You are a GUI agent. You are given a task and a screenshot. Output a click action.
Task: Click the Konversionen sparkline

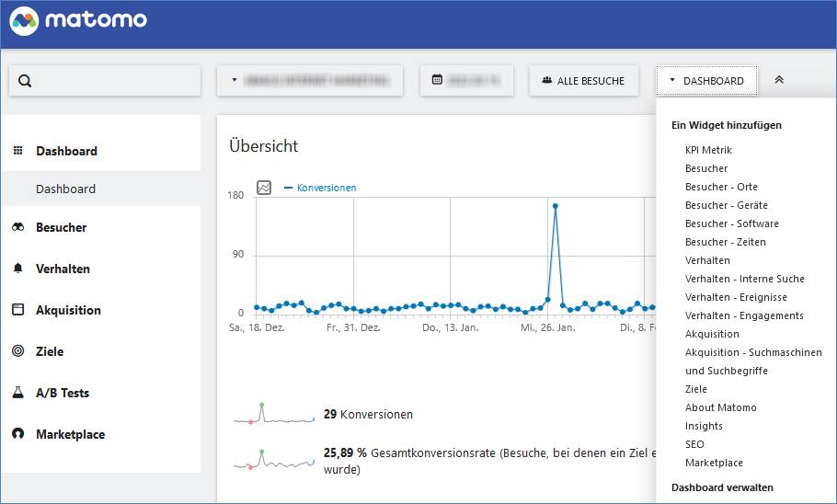(274, 414)
